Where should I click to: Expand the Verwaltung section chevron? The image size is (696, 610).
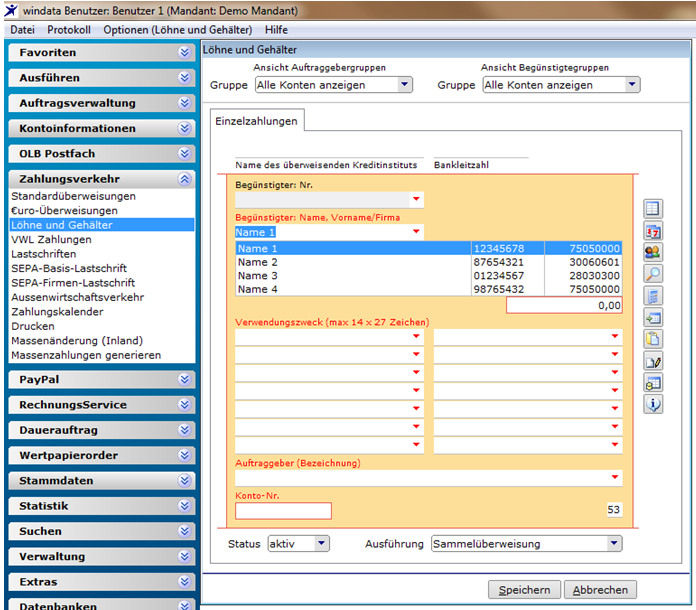(x=184, y=557)
